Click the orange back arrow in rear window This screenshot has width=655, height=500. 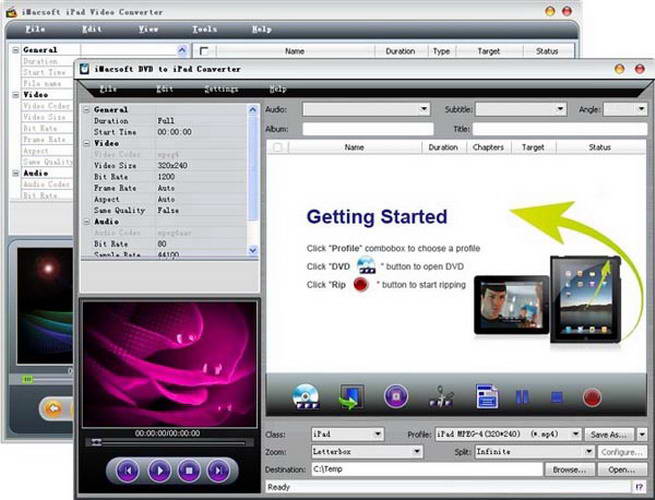point(53,408)
